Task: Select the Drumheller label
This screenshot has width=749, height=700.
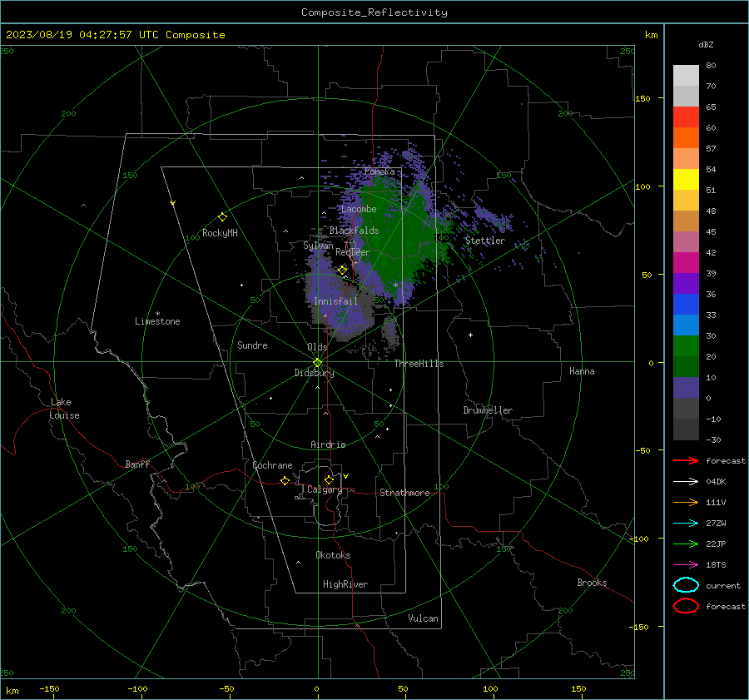Action: (488, 410)
